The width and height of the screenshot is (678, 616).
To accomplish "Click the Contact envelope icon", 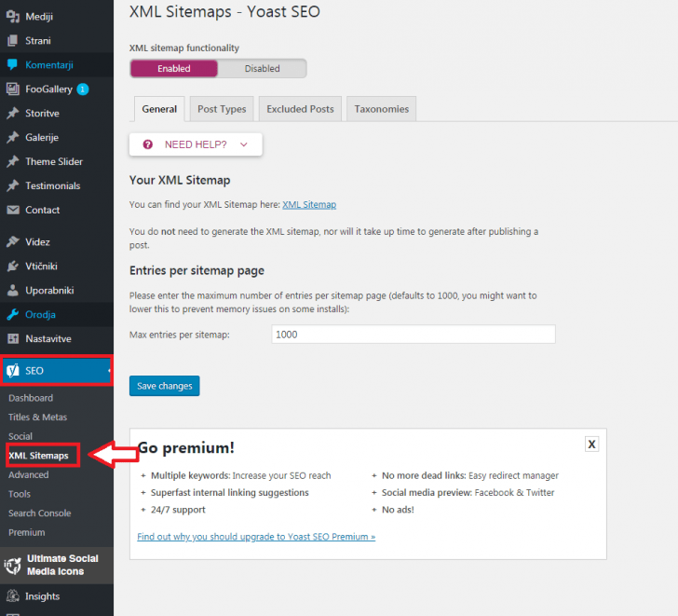I will 13,211.
